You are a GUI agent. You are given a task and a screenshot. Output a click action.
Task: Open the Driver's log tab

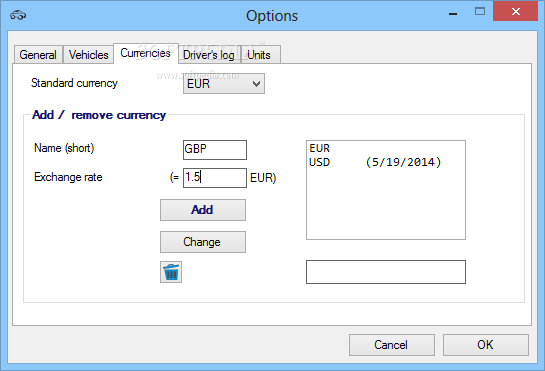tap(209, 55)
